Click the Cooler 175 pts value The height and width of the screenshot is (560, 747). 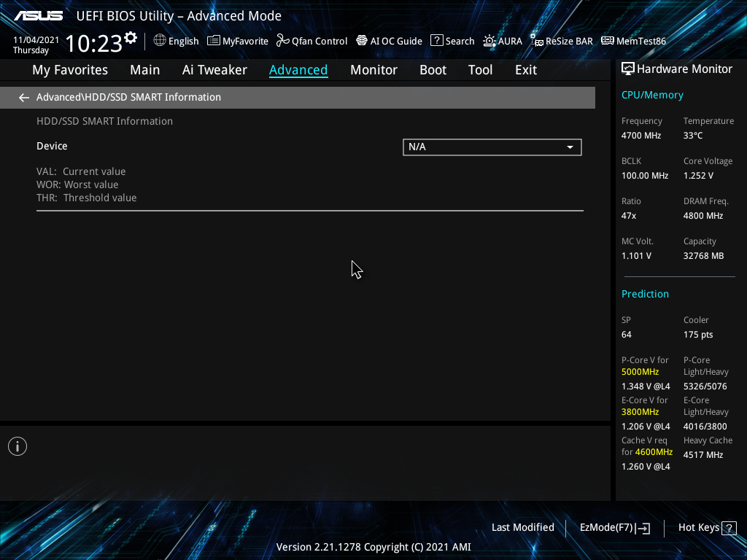(698, 335)
